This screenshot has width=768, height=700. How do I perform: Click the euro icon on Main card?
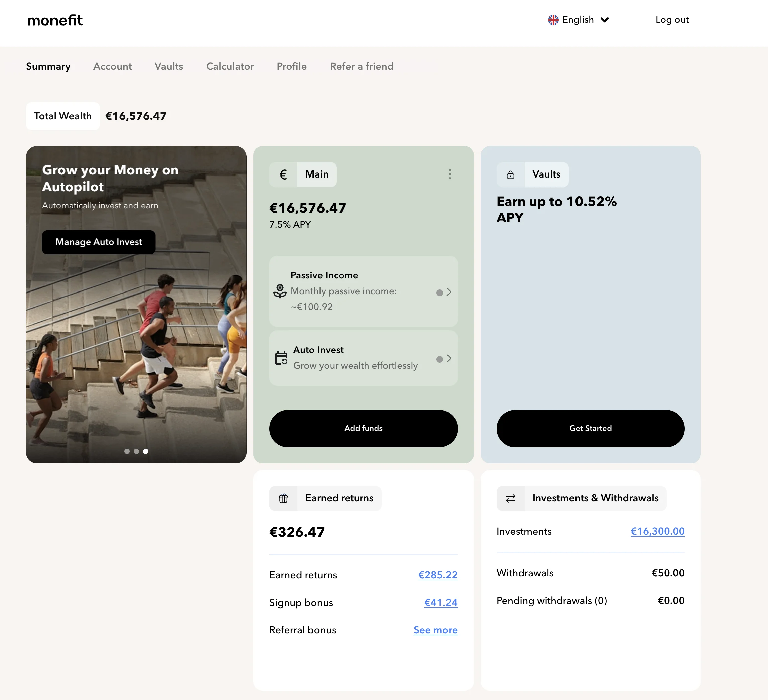(283, 174)
